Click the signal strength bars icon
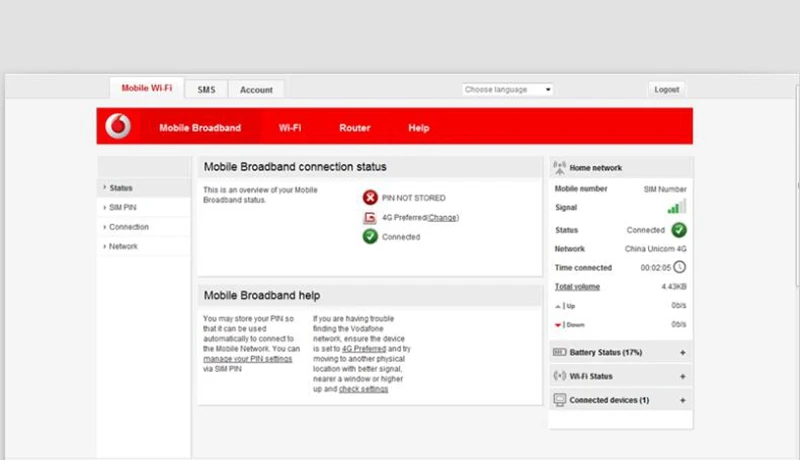The height and width of the screenshot is (460, 800). (677, 207)
